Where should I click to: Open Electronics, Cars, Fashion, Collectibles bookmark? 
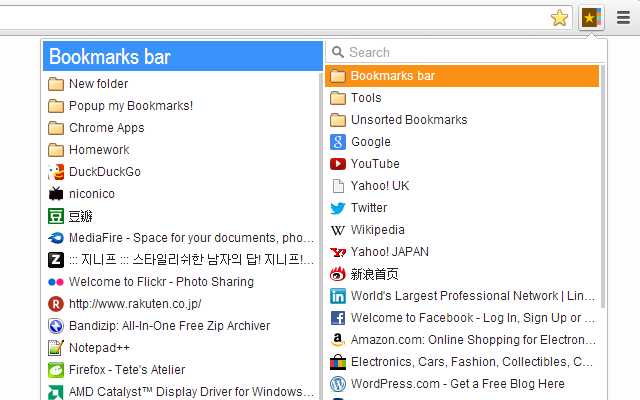[x=472, y=362]
